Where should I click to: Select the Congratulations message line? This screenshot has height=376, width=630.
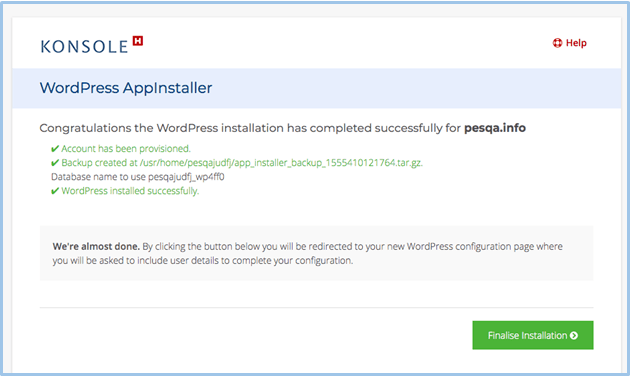(282, 128)
